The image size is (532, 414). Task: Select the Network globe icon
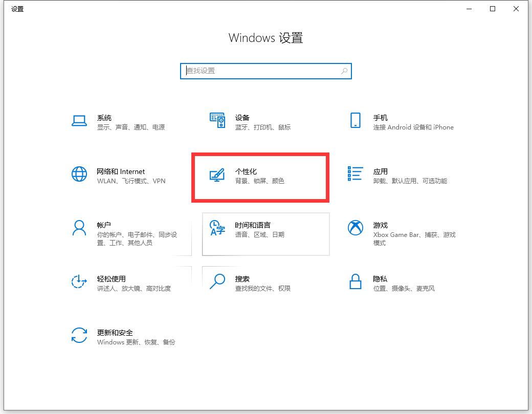pyautogui.click(x=79, y=174)
